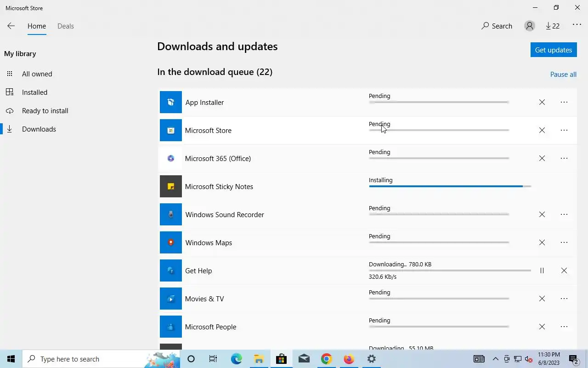This screenshot has height=368, width=588.
Task: Open the See more menu in header
Action: tap(577, 25)
